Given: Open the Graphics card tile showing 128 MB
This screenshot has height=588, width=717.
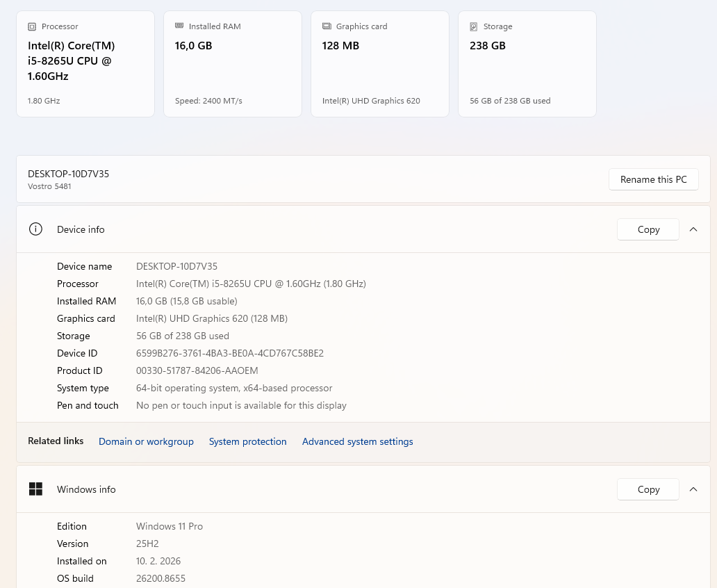Looking at the screenshot, I should coord(380,64).
